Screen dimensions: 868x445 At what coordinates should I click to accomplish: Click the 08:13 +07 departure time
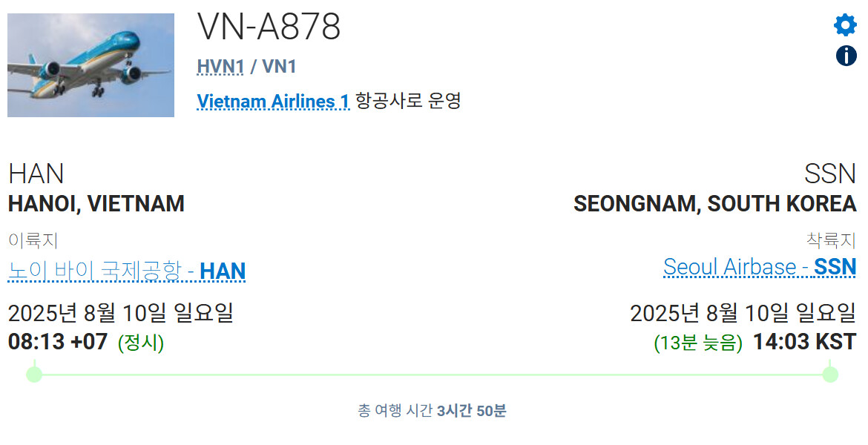(58, 342)
